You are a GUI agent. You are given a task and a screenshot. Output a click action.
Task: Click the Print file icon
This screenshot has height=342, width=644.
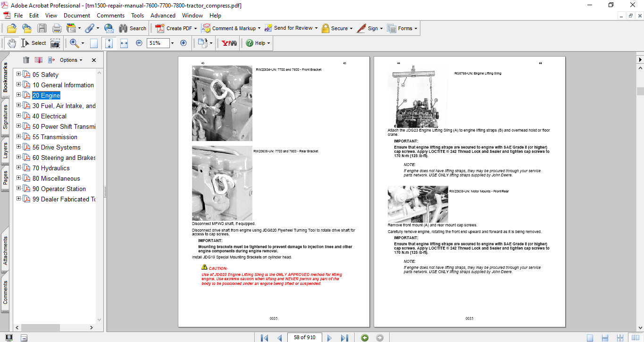tap(56, 28)
